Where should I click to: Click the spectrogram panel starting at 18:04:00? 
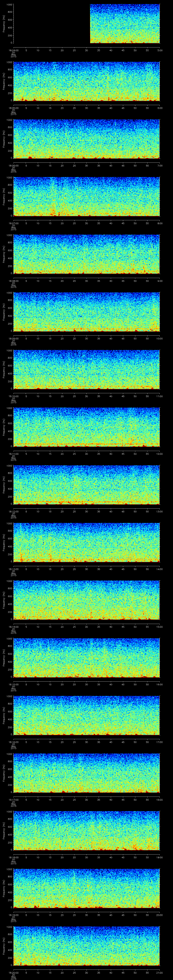click(87, 24)
